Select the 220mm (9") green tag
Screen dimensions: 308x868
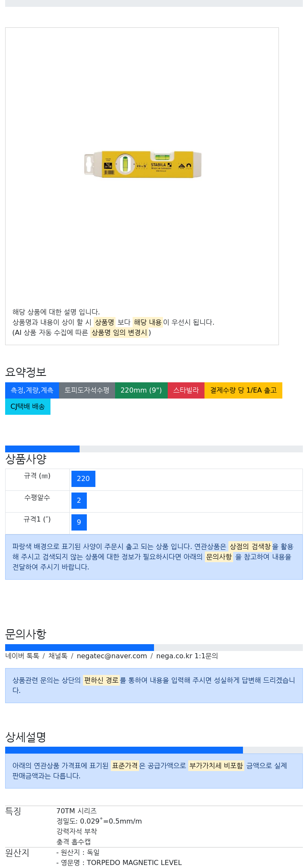pos(141,390)
